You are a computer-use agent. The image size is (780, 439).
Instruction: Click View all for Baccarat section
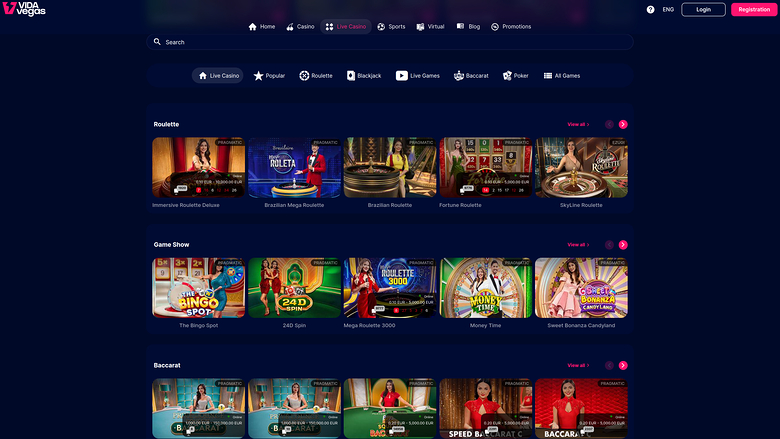[x=578, y=365]
